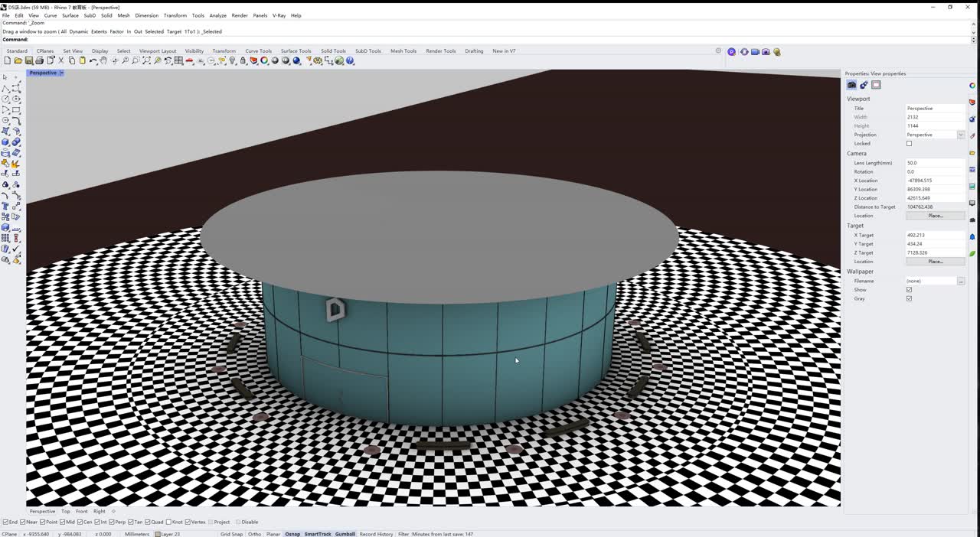
Task: Open the Properties material icon on right panel
Action: (863, 85)
